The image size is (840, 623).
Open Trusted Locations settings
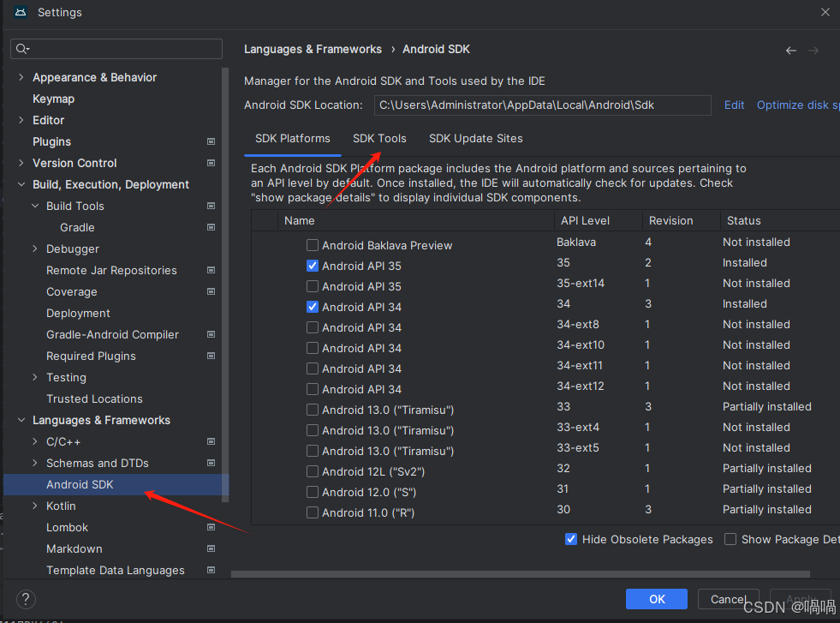click(x=94, y=398)
